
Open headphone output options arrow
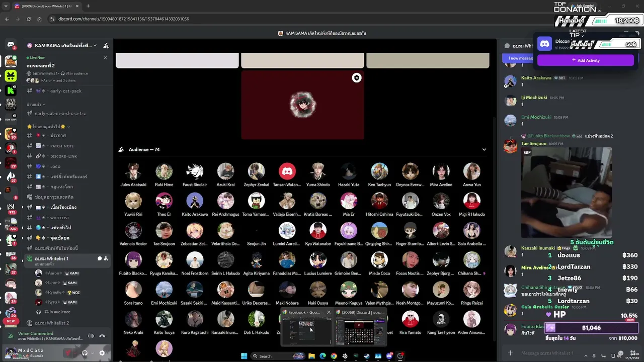(x=92, y=353)
